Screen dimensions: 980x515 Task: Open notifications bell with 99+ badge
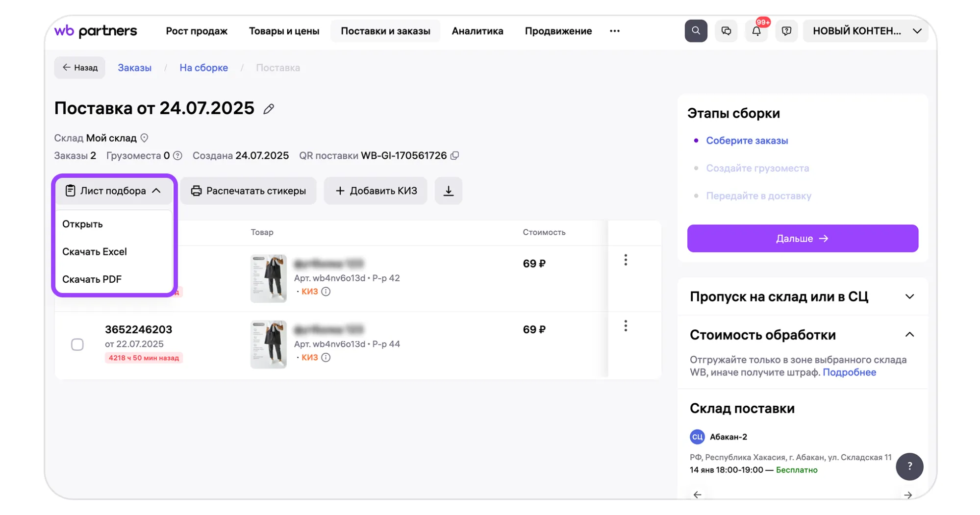[x=756, y=31]
